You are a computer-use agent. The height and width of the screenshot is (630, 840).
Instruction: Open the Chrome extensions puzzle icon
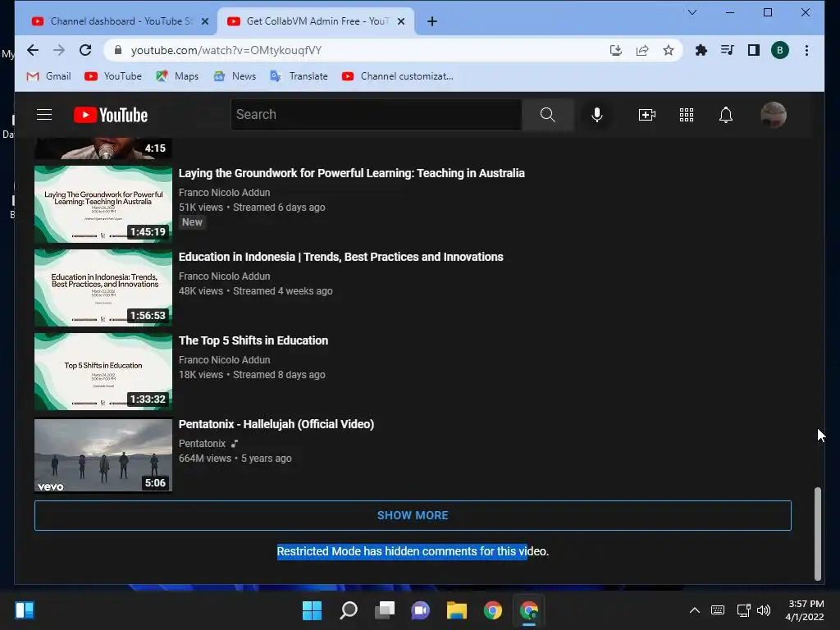pos(701,50)
